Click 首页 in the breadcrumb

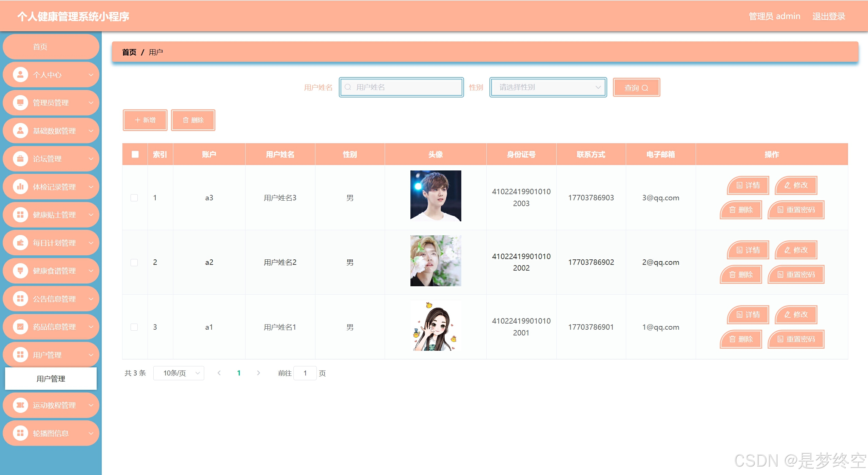pos(129,52)
